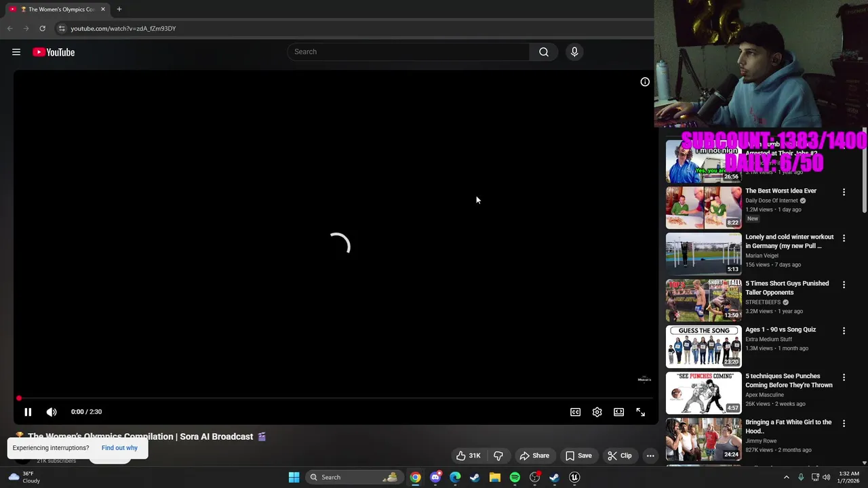The height and width of the screenshot is (488, 868).
Task: Open a new browser tab
Action: click(119, 9)
